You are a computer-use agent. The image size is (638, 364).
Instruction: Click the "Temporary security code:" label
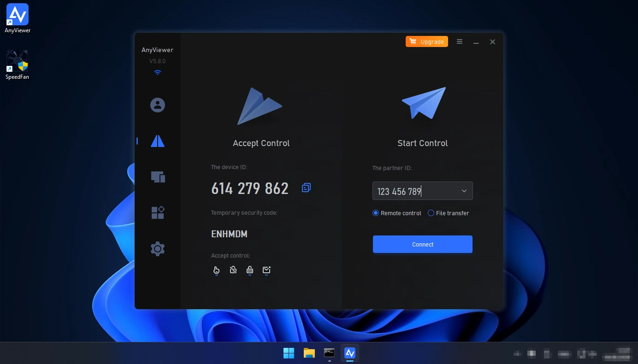pyautogui.click(x=244, y=213)
